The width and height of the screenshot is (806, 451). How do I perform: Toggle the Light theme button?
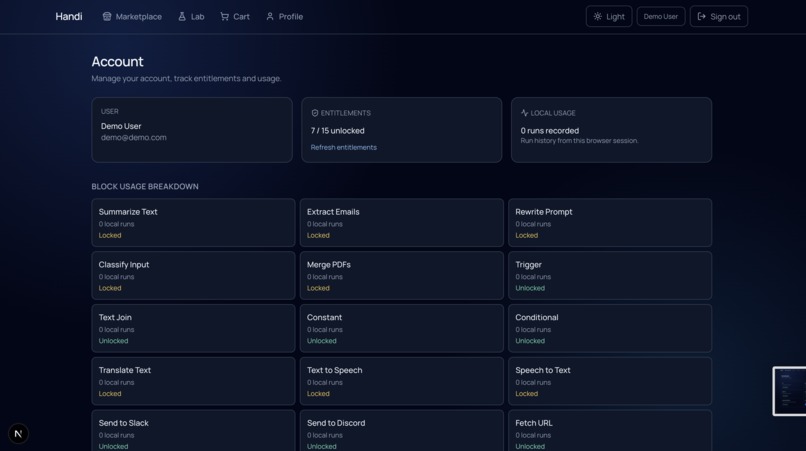pos(609,16)
